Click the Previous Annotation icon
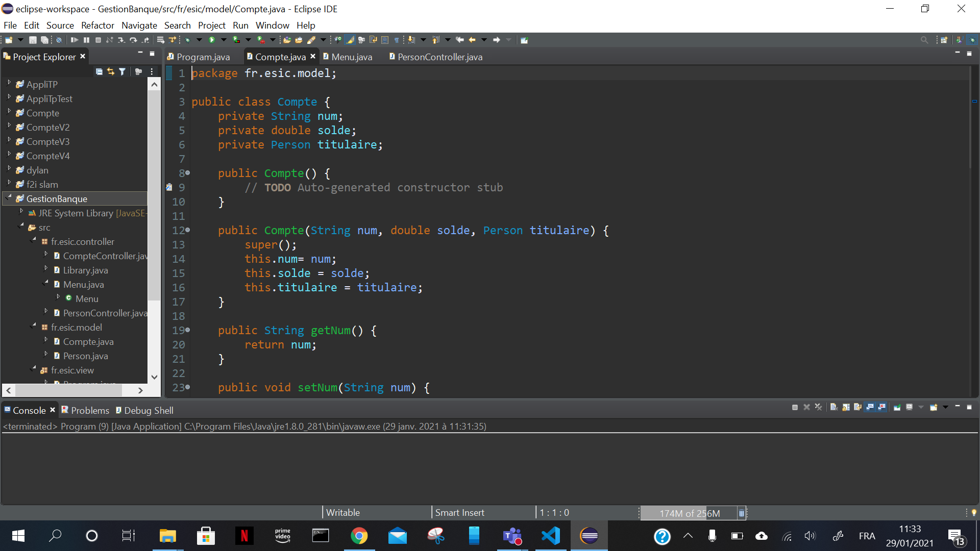Screen dimensions: 980x551 435,40
